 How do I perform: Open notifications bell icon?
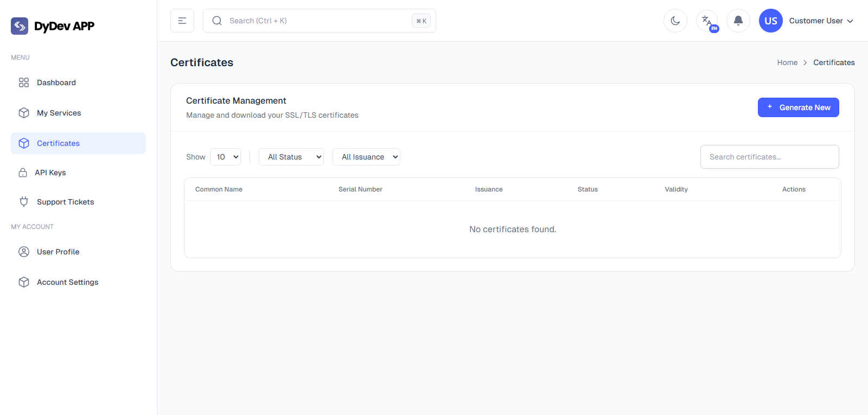[x=738, y=21]
